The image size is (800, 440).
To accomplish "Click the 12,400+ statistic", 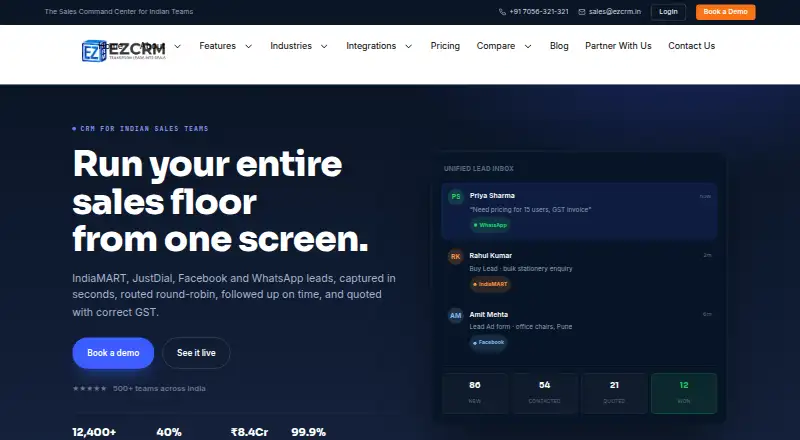I will [94, 432].
